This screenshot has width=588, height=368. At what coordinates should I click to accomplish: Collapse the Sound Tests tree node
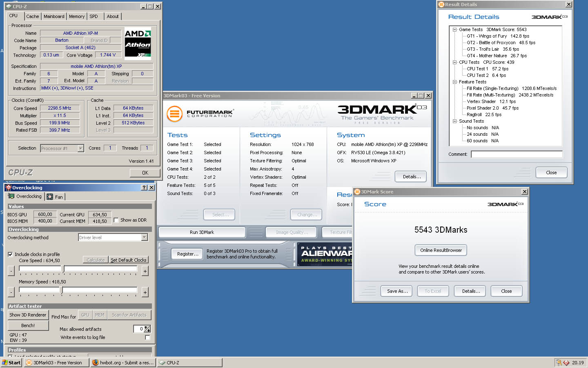(x=454, y=121)
